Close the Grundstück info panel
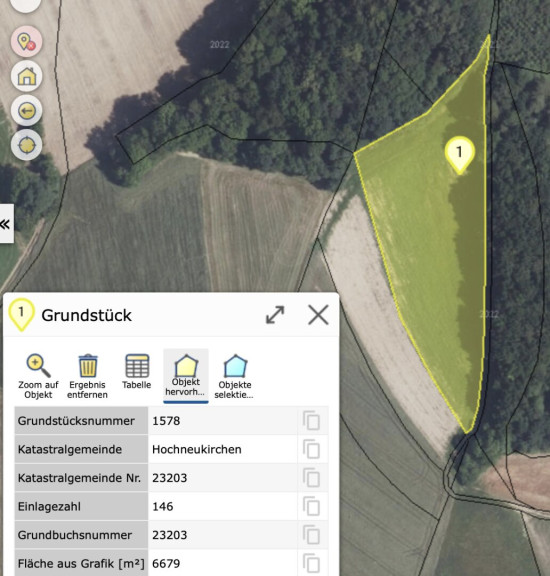Screen dimensions: 550x576 318,315
